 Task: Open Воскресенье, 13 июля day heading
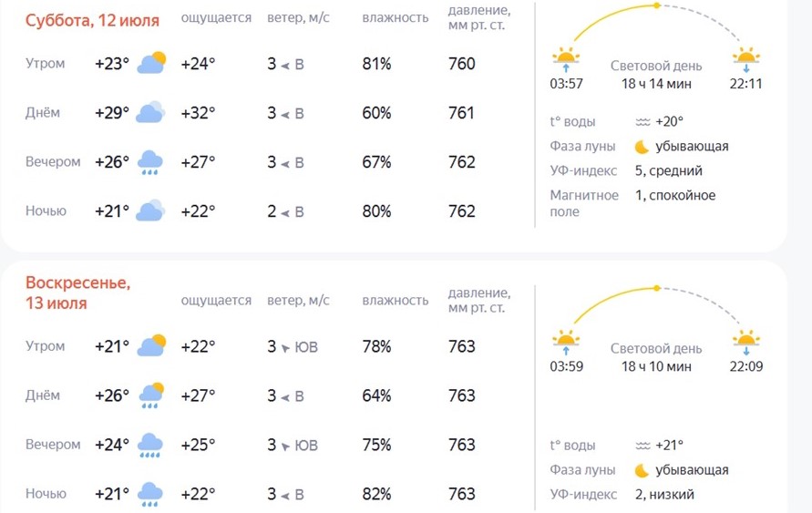(77, 292)
